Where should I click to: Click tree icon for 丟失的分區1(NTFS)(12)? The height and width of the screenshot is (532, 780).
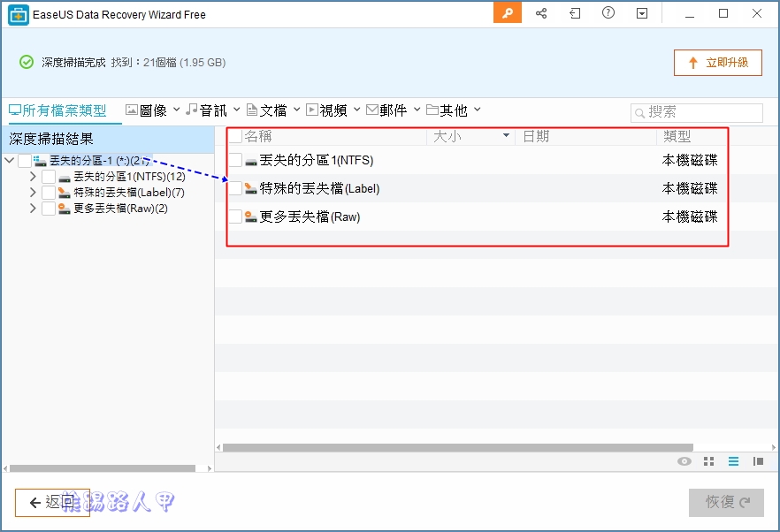tap(65, 178)
